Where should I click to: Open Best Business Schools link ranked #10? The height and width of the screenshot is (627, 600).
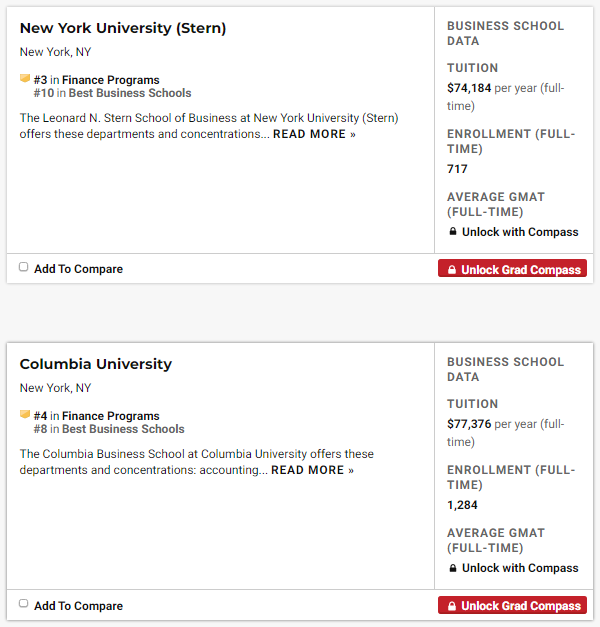click(130, 93)
